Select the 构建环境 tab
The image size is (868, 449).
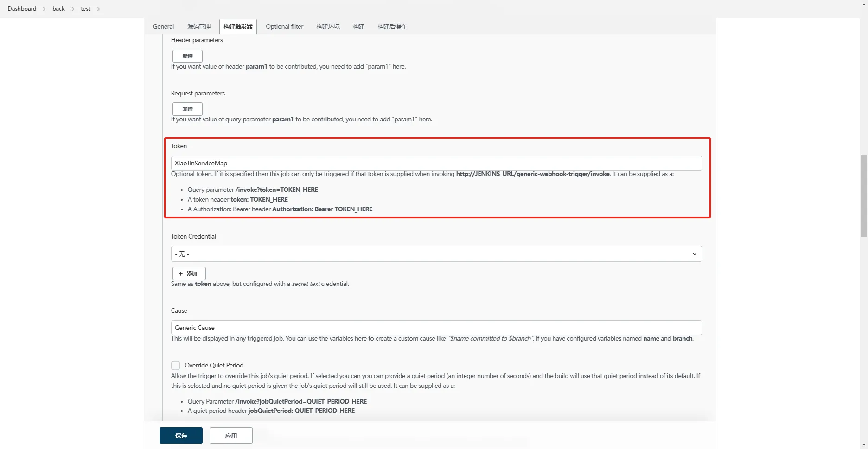pyautogui.click(x=328, y=26)
